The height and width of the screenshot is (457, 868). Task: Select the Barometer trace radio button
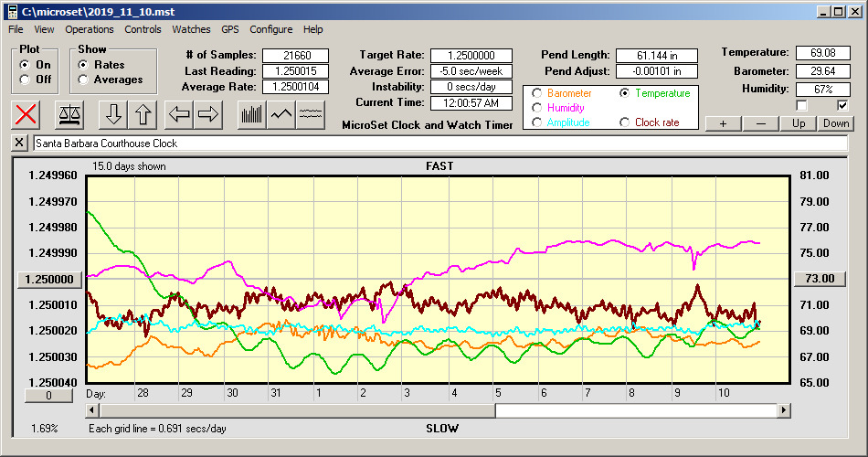[x=536, y=93]
